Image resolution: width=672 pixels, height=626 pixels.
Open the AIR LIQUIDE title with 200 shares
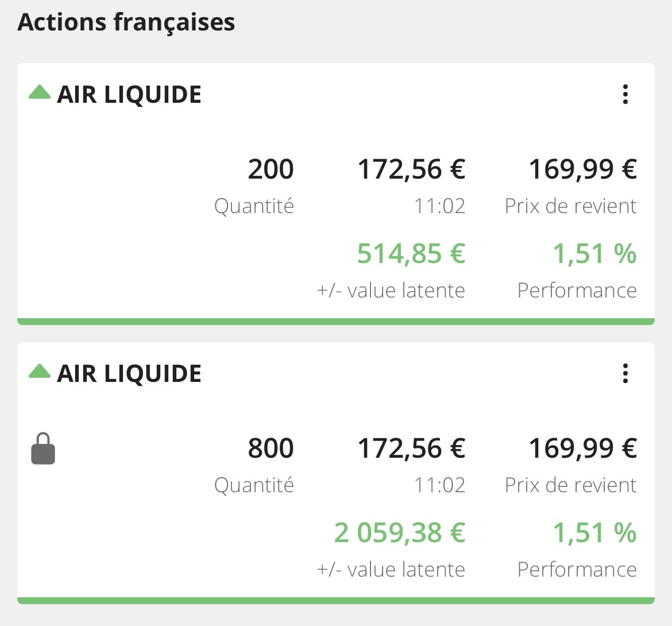coord(129,95)
